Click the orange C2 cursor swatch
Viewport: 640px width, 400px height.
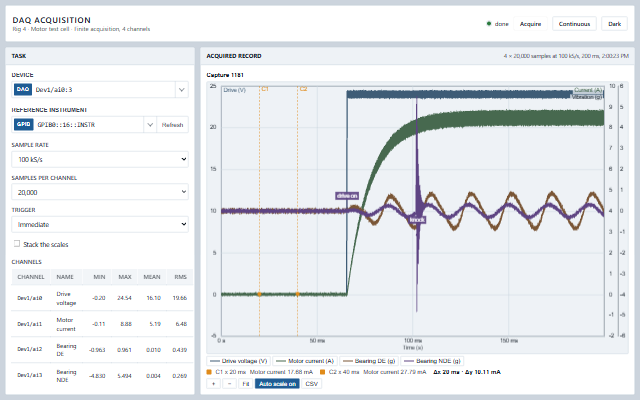(x=322, y=372)
